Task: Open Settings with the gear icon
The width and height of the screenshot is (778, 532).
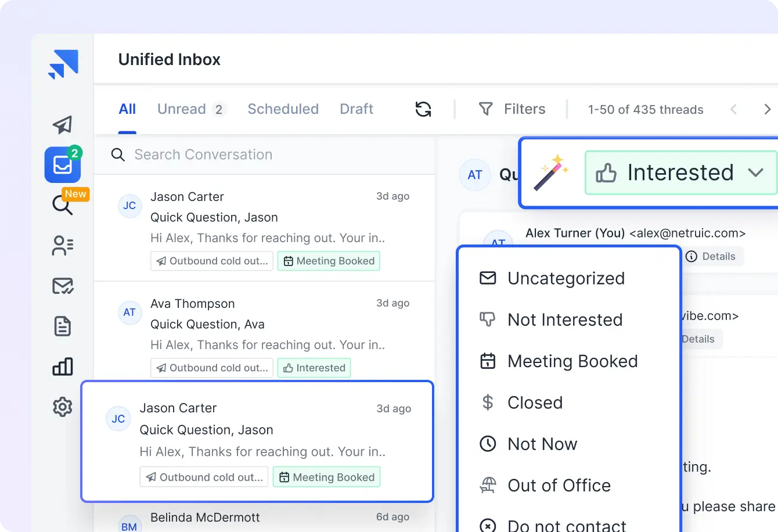Action: point(63,407)
